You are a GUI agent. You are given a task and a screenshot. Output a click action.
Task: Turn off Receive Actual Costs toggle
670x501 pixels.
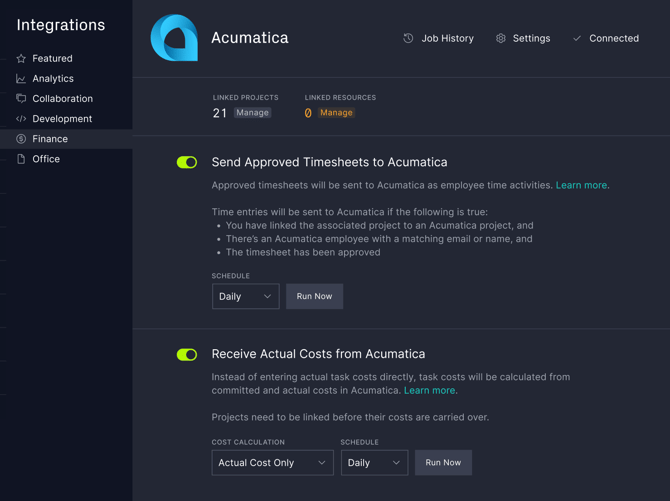(x=187, y=354)
